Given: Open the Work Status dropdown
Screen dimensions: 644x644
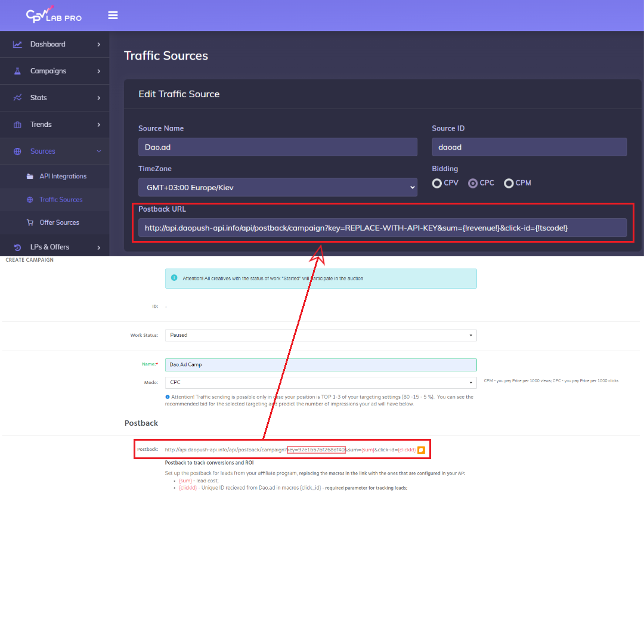Looking at the screenshot, I should 320,335.
